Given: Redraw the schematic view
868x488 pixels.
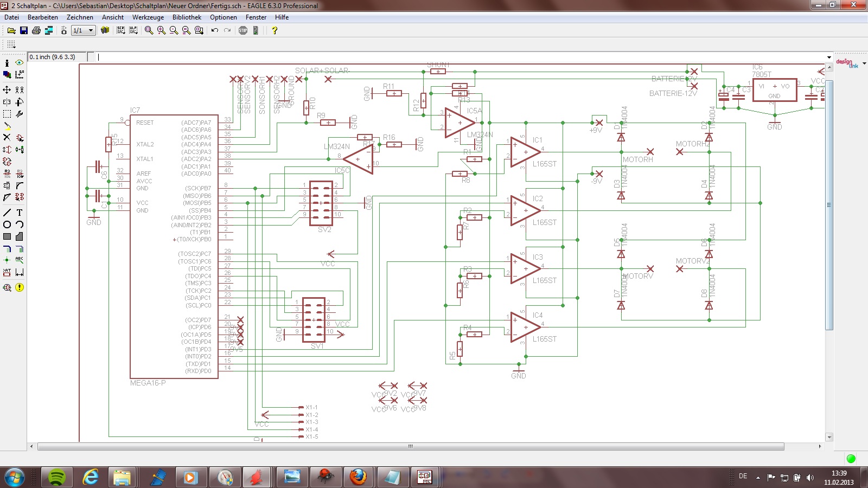Looking at the screenshot, I should click(187, 30).
